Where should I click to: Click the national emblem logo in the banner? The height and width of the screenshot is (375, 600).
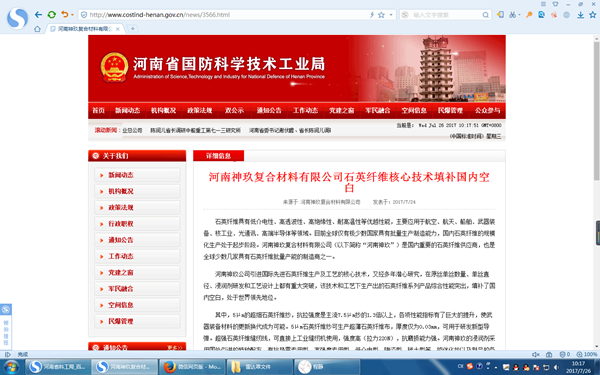[x=114, y=67]
